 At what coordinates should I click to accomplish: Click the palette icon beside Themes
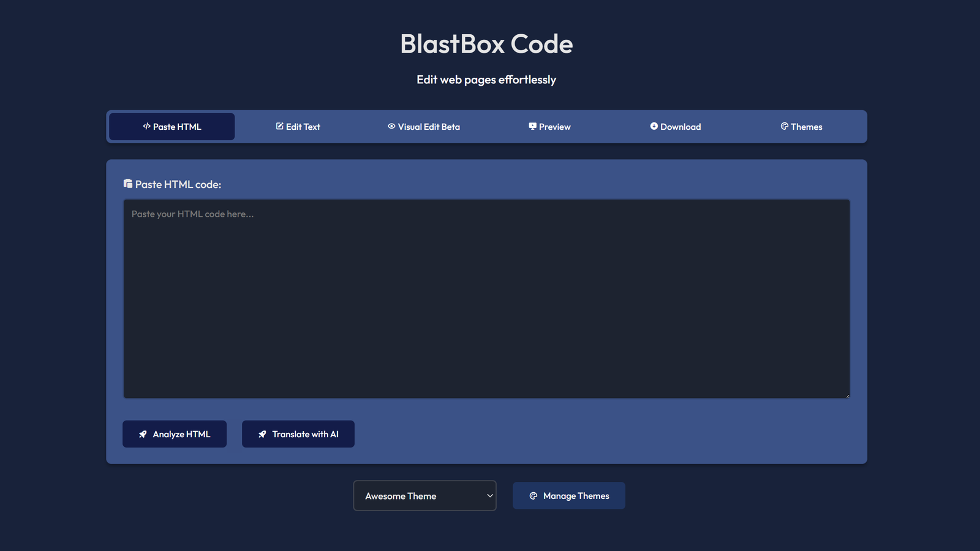[x=785, y=126]
